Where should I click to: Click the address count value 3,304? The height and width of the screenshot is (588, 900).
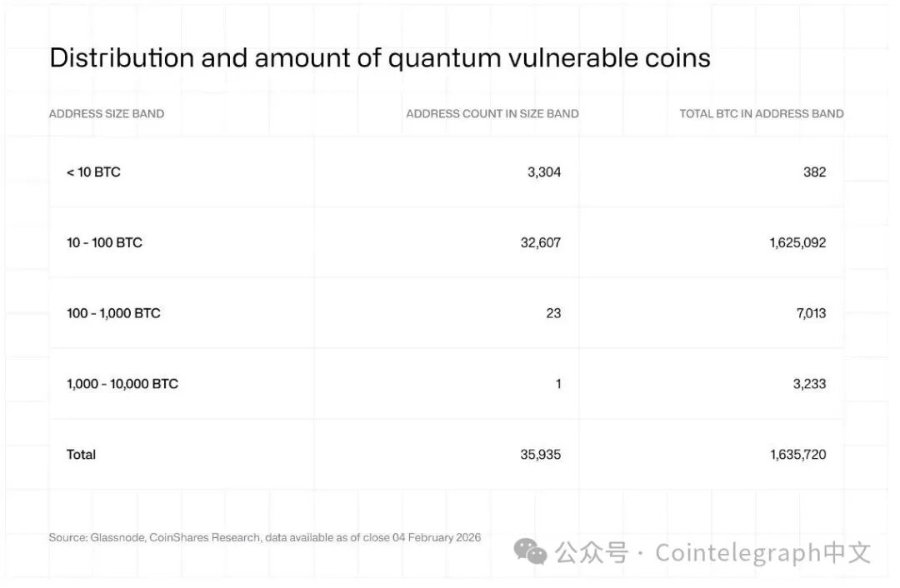544,172
